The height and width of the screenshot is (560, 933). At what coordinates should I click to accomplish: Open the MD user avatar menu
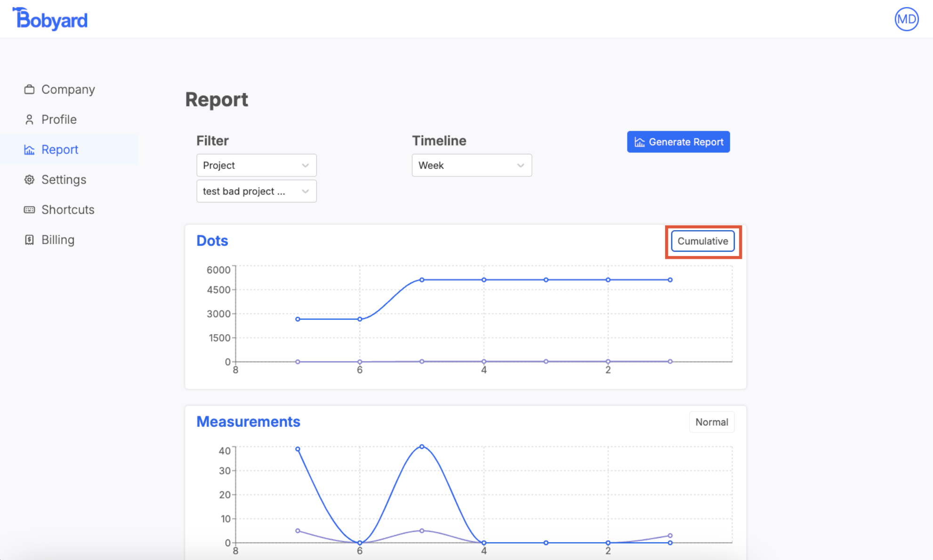coord(906,19)
